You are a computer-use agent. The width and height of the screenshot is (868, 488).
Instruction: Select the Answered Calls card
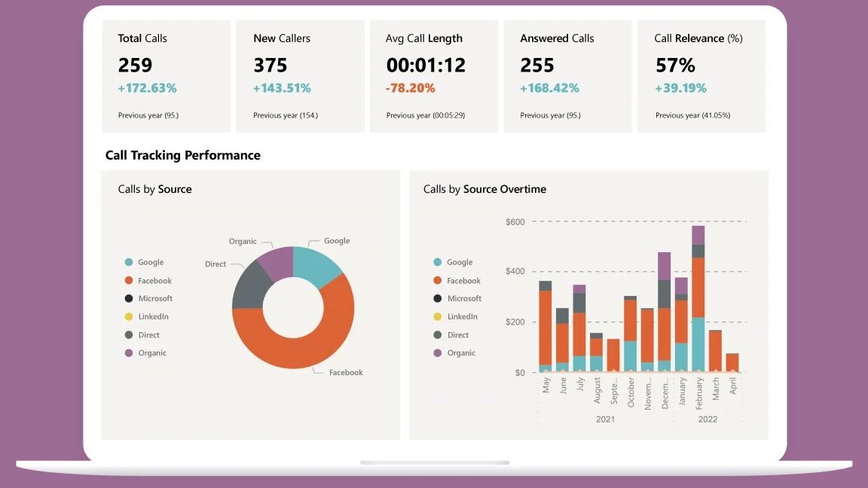click(567, 76)
